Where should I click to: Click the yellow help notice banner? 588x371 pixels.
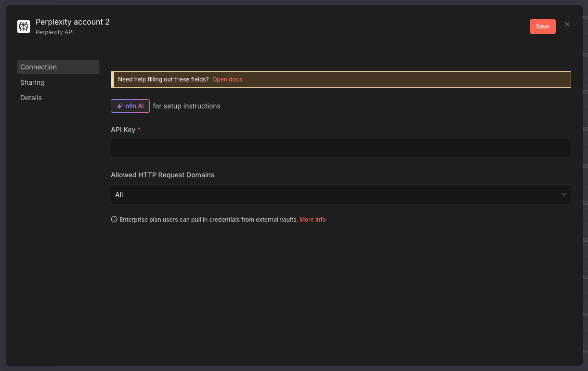(x=385, y=79)
